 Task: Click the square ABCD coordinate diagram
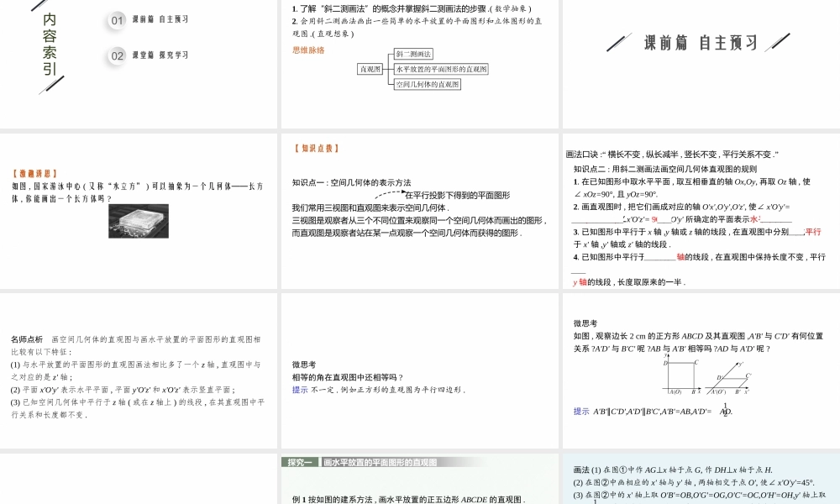click(x=681, y=375)
